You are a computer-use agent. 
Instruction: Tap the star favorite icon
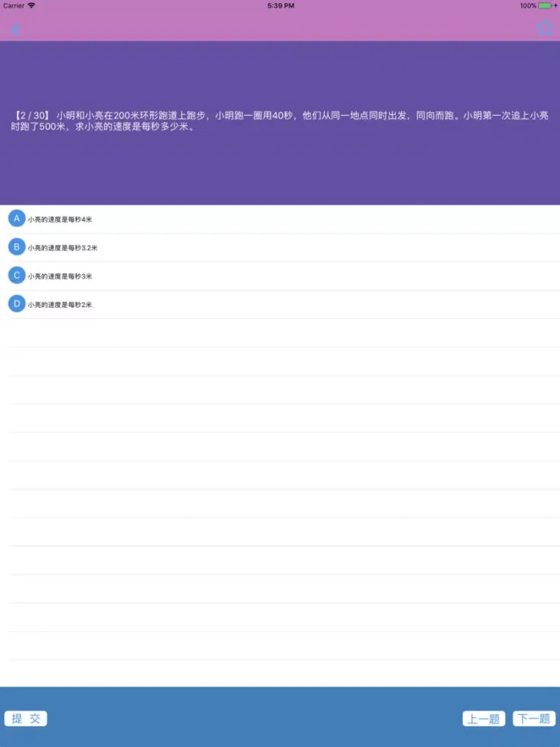click(544, 28)
